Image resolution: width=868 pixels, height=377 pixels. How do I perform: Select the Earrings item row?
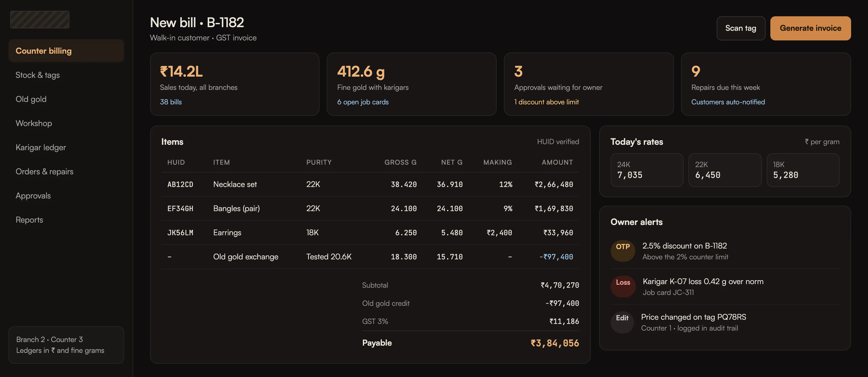pyautogui.click(x=370, y=233)
